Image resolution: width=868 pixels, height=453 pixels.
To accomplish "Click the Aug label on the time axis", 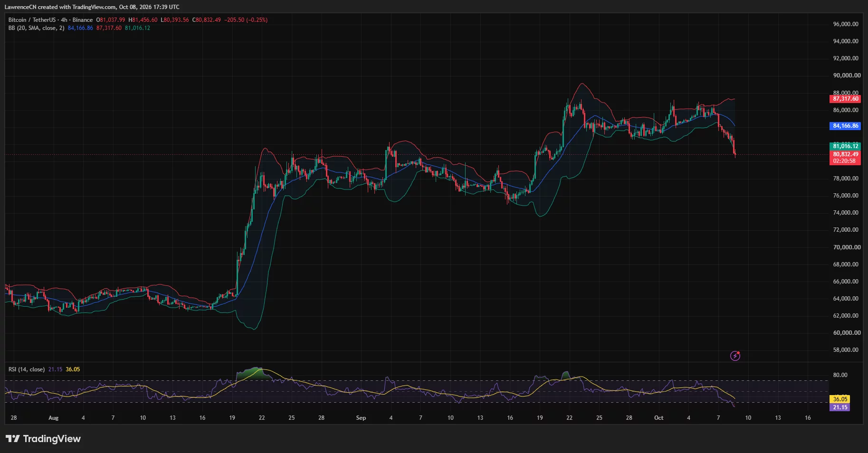I will pyautogui.click(x=54, y=418).
